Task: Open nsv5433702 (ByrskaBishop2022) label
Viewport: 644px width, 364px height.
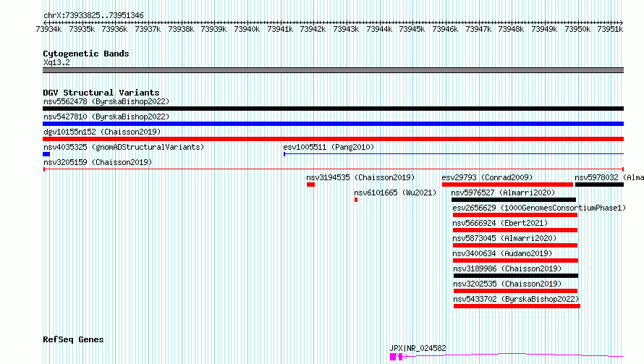Action: tap(516, 299)
